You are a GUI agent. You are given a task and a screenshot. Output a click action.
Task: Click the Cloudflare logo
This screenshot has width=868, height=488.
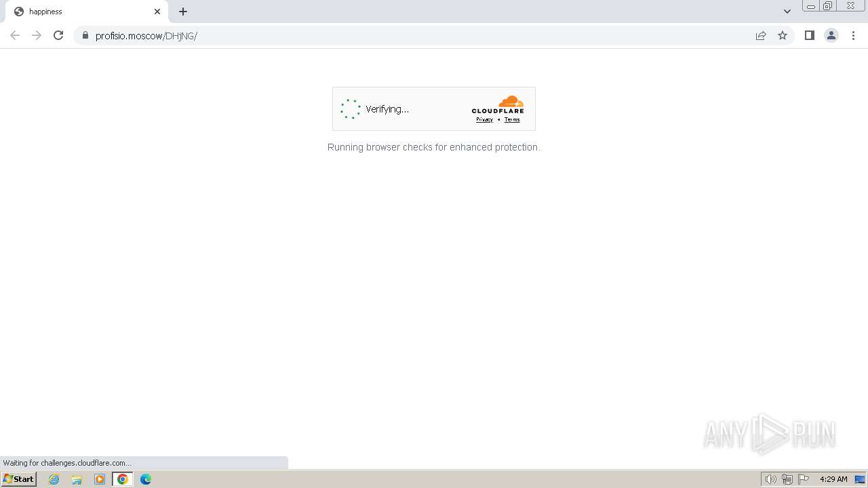(498, 104)
